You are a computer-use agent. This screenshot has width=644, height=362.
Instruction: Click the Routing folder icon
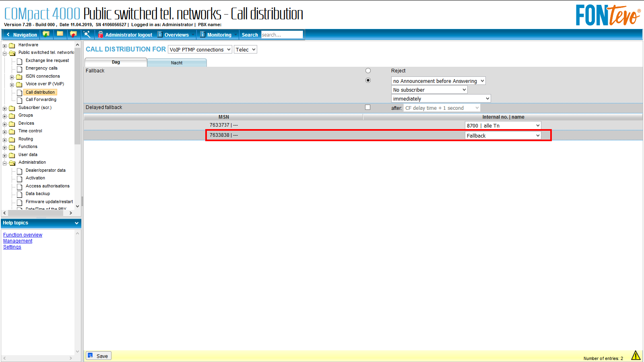tap(12, 140)
